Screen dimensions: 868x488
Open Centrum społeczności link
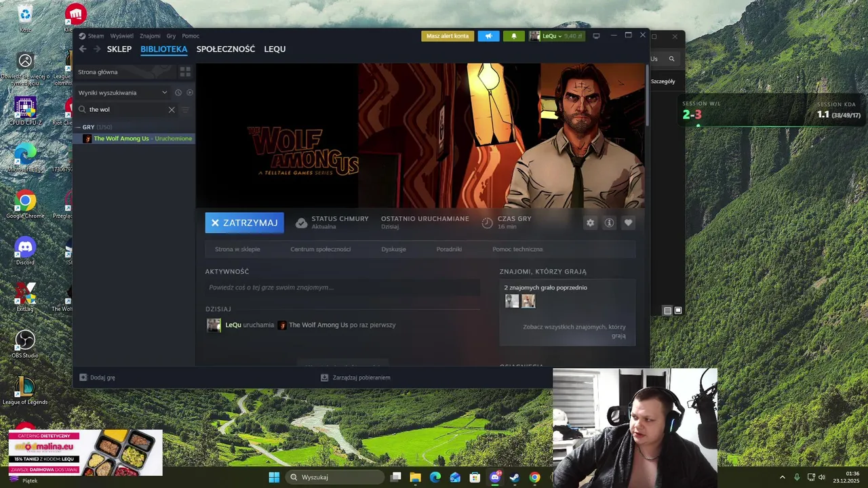(x=321, y=249)
